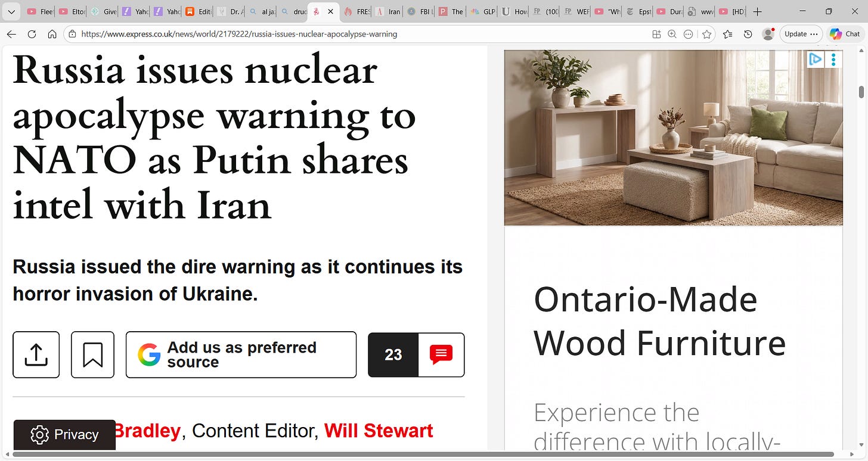Click the subheading about Ukraine invasion
Image resolution: width=868 pixels, height=461 pixels.
point(238,280)
